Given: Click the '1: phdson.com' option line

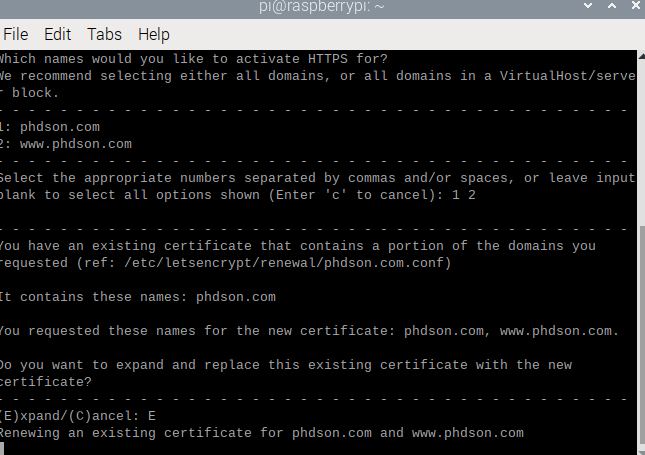Looking at the screenshot, I should coord(49,127).
